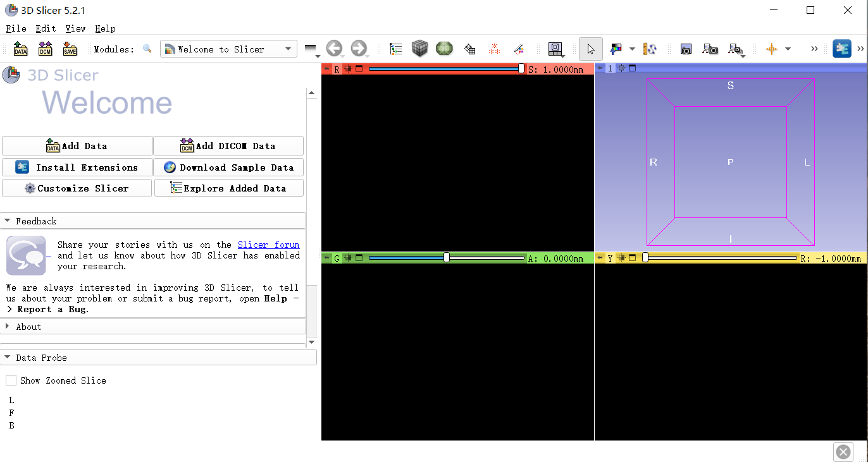
Task: Maximize the red slice view
Action: (x=359, y=69)
